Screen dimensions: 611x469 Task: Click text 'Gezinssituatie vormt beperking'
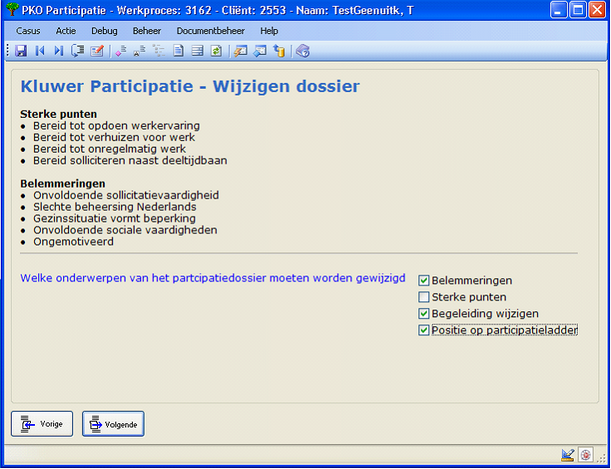(x=114, y=219)
